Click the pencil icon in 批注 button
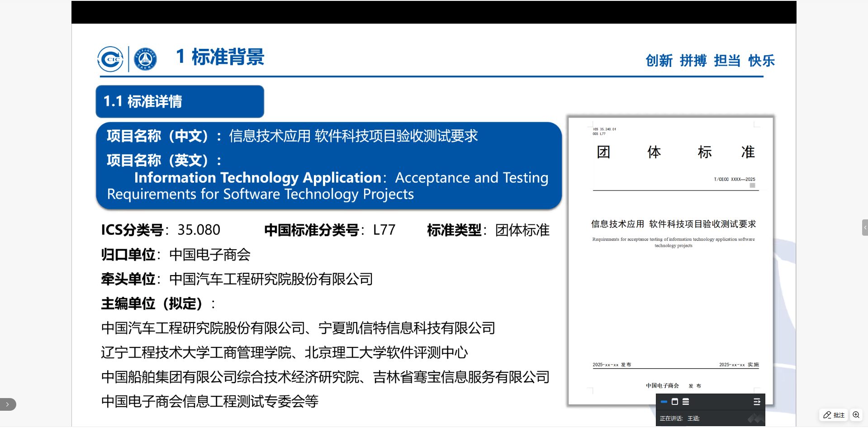 coord(827,415)
